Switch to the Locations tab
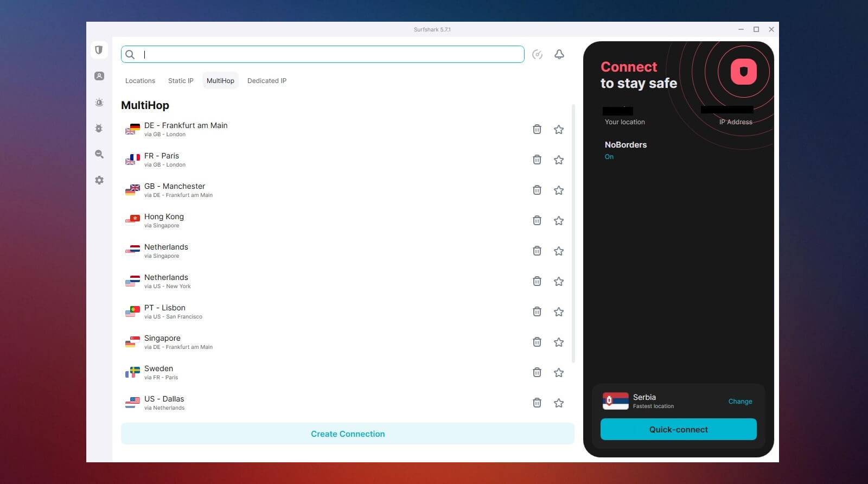Image resolution: width=868 pixels, height=484 pixels. tap(140, 81)
